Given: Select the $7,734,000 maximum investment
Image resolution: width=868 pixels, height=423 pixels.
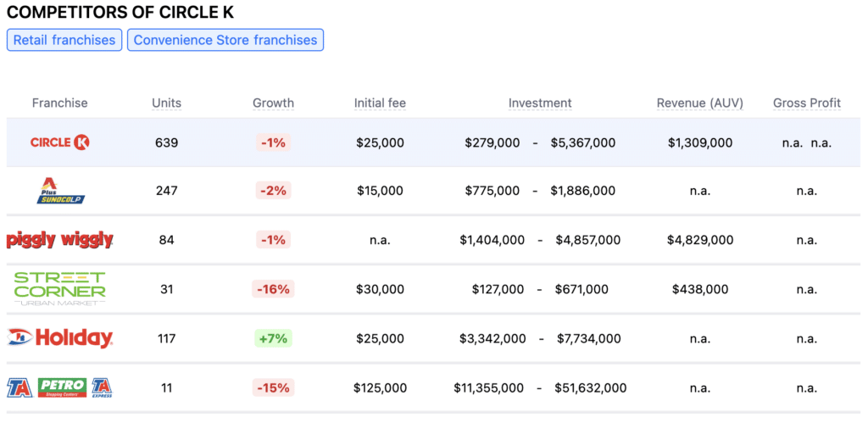Looking at the screenshot, I should (589, 338).
